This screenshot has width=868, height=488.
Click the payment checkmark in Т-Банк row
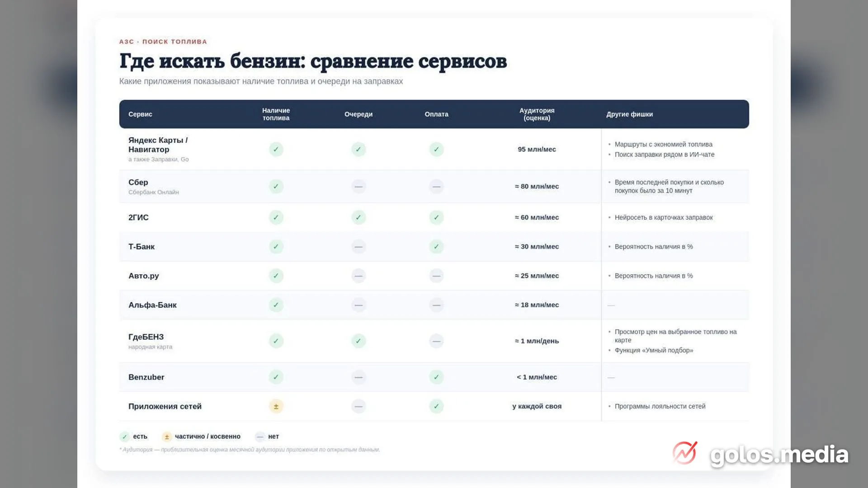436,247
